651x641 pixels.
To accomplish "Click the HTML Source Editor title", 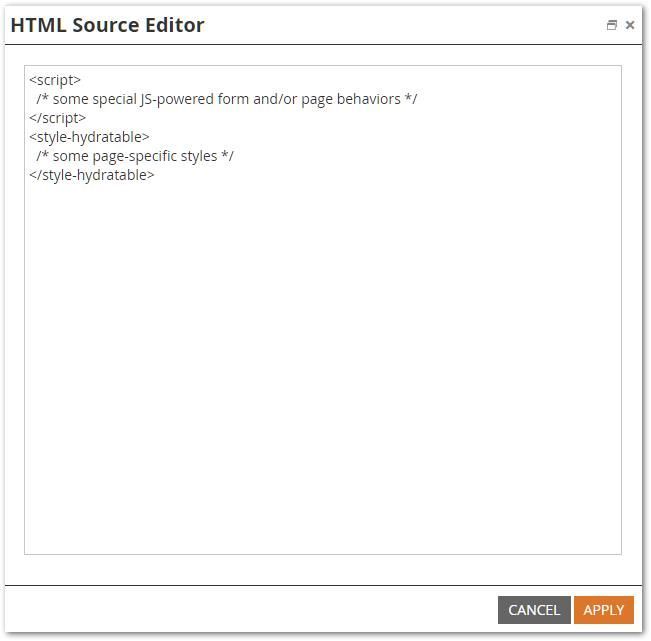I will click(108, 25).
